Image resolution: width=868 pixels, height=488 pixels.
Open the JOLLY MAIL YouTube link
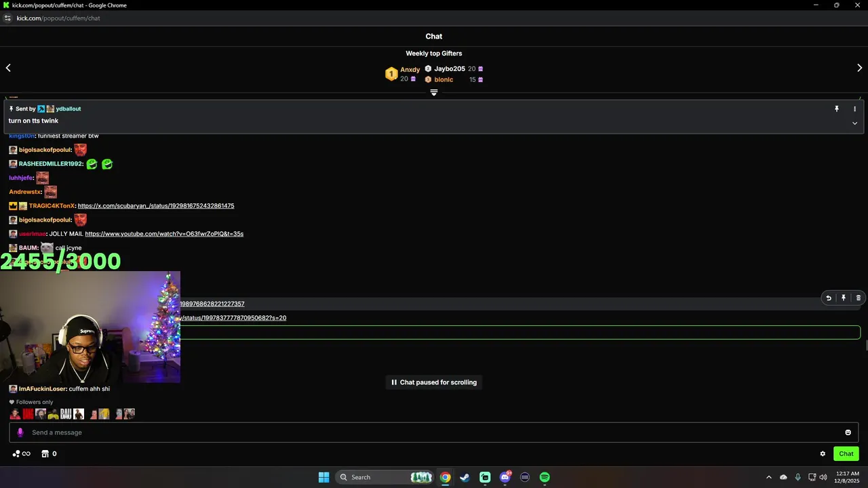tap(164, 234)
